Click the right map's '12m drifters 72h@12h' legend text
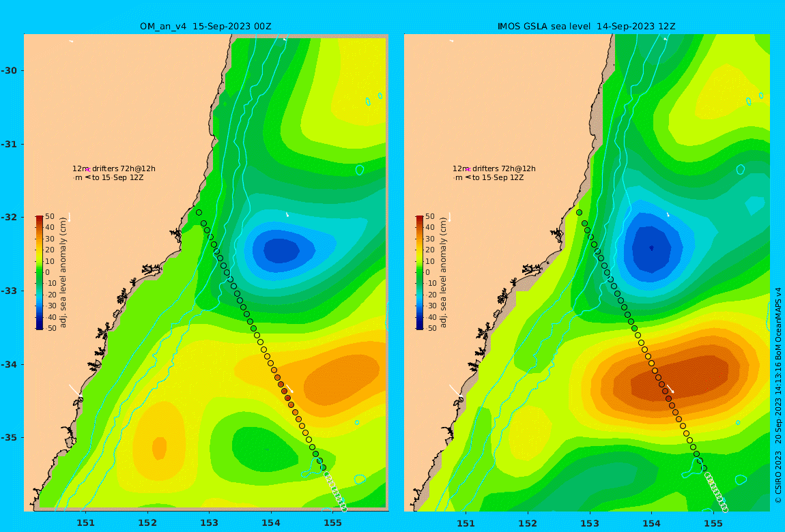 tap(494, 169)
